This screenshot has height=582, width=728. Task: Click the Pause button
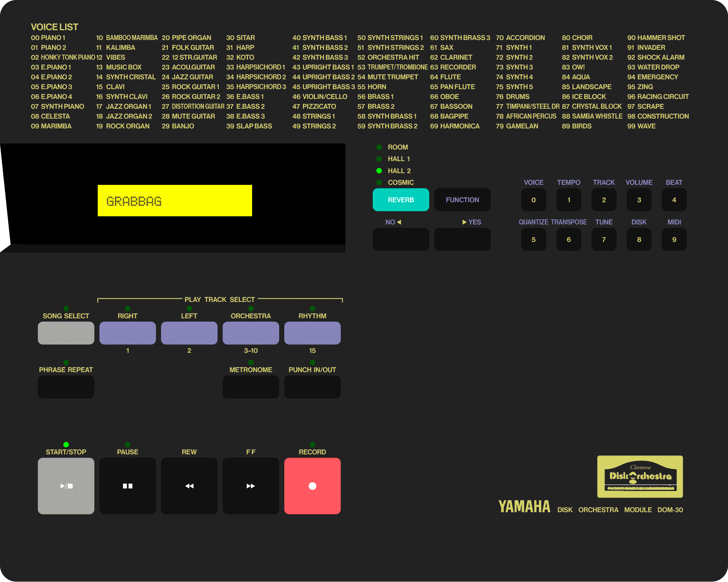pyautogui.click(x=127, y=486)
